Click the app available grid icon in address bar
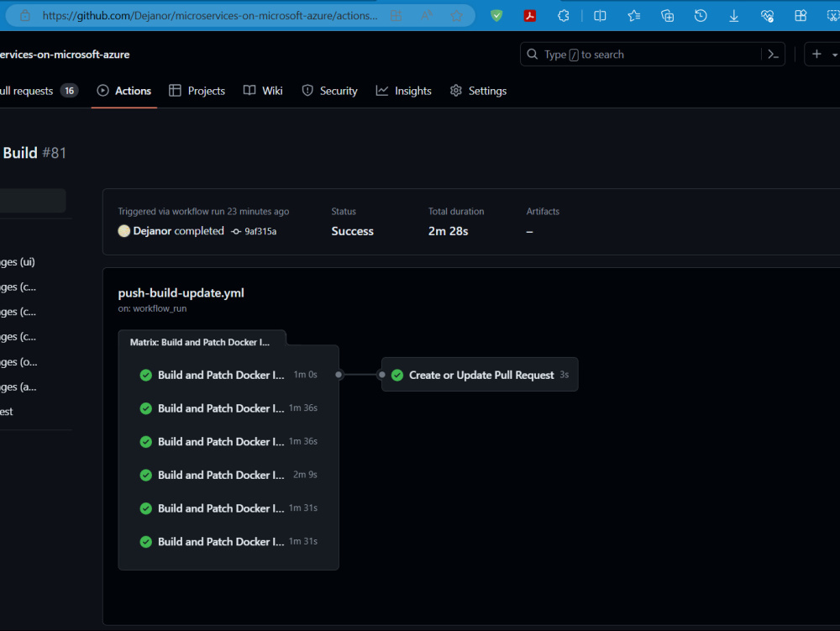The width and height of the screenshot is (840, 631). (396, 15)
